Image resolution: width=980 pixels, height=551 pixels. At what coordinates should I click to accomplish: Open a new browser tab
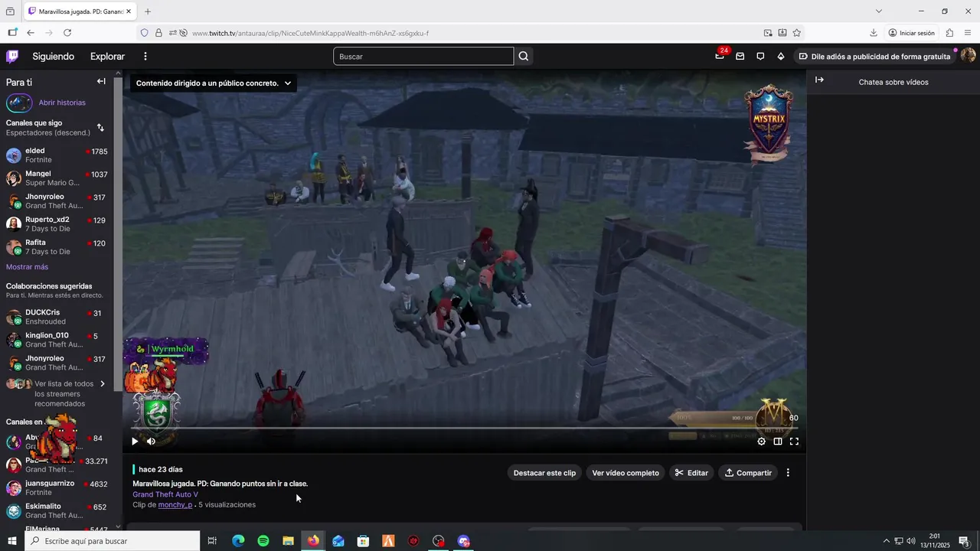148,11
